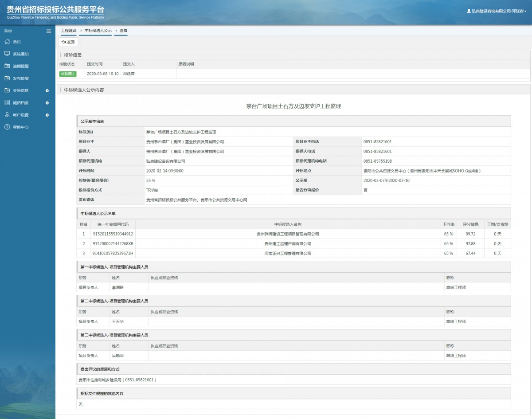Click candidate 河南正兴工程管理有限公司
Screen dimensions: 532x419
pos(288,253)
